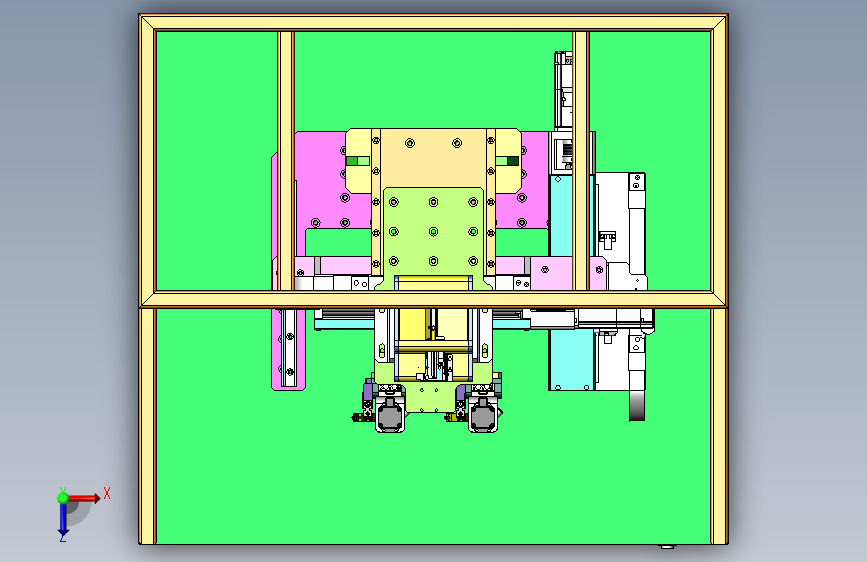Select the cyan plate below the middle beam
Image resolution: width=867 pixels, height=562 pixels.
coord(571,360)
